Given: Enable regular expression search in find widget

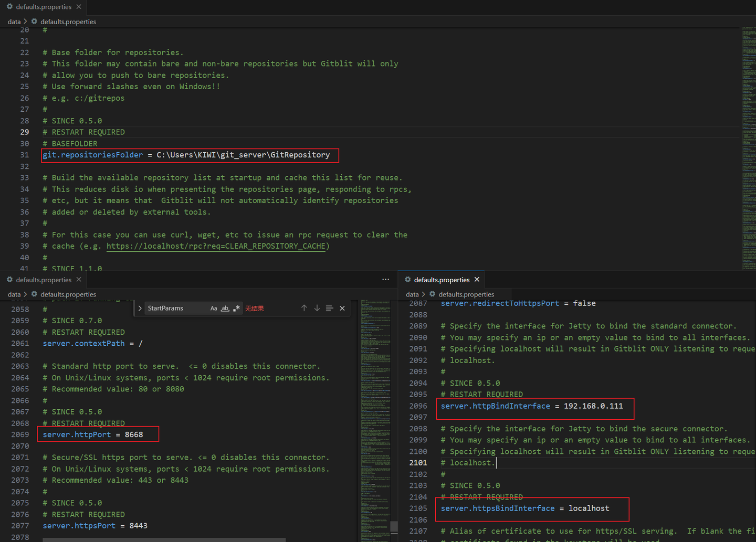Looking at the screenshot, I should pyautogui.click(x=236, y=309).
